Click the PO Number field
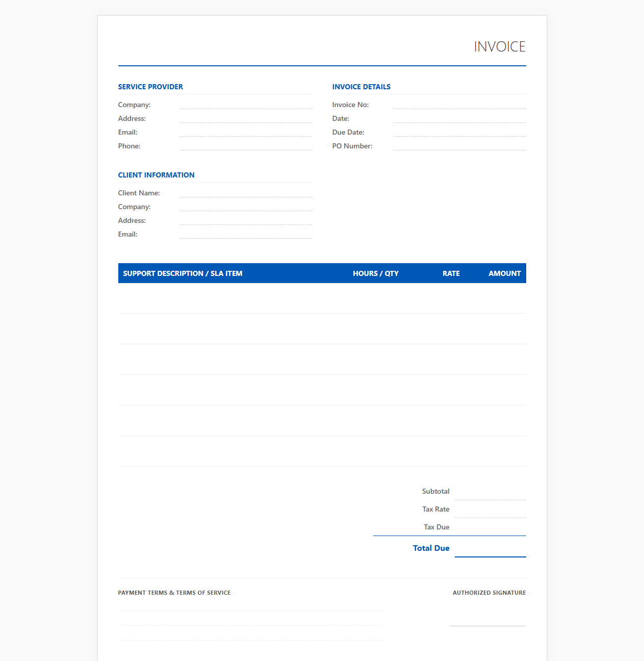This screenshot has height=661, width=644. 459,146
